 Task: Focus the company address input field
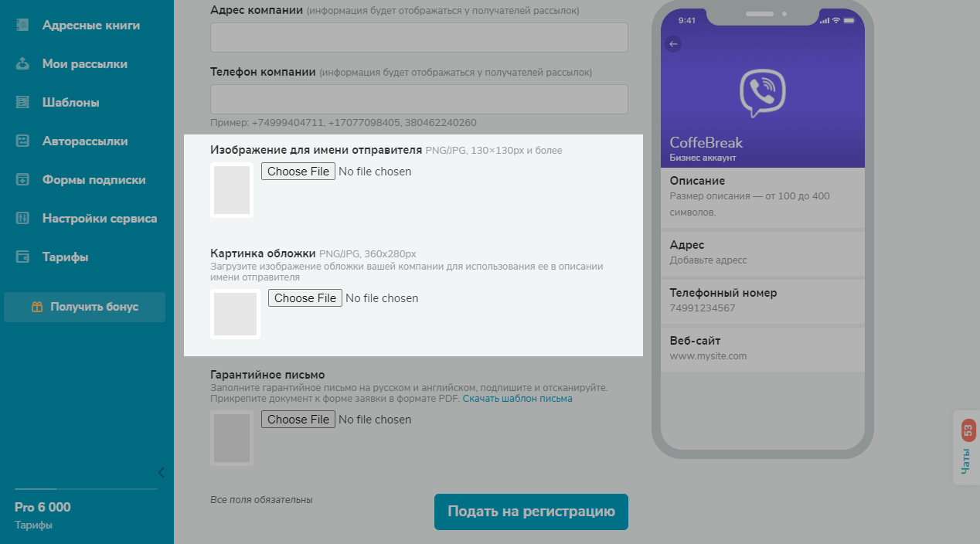click(419, 37)
